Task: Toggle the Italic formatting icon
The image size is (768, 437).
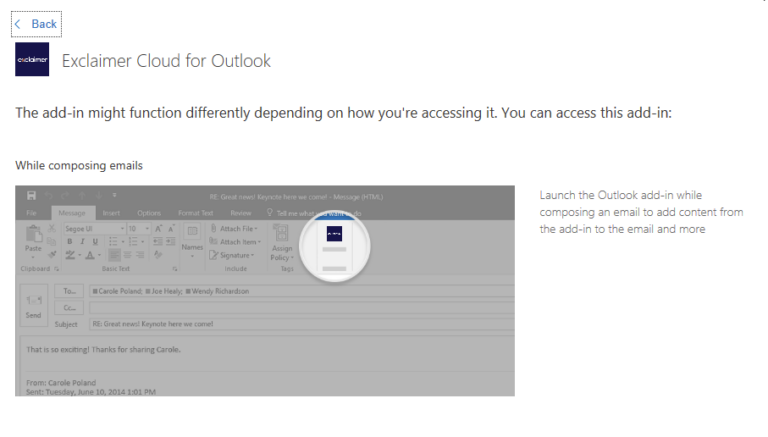Action: (x=82, y=242)
